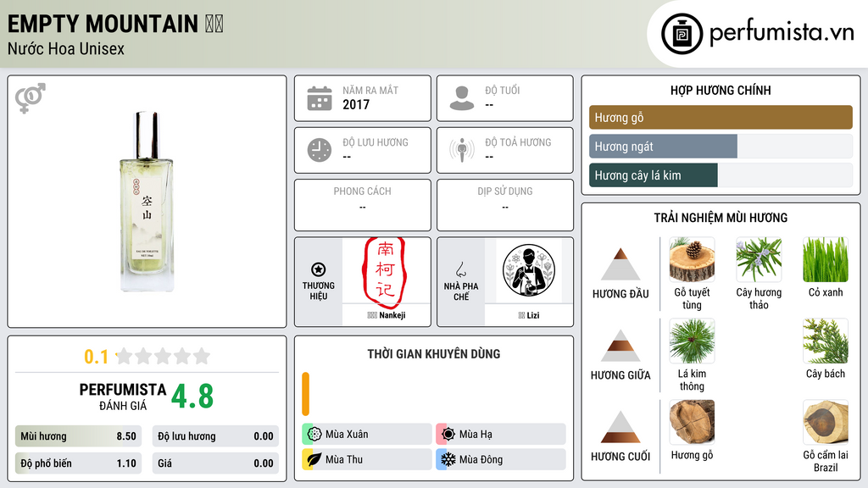Viewport: 868px width, 488px height.
Task: Open the Gỗ tuyết tùng note image
Action: pyautogui.click(x=692, y=259)
